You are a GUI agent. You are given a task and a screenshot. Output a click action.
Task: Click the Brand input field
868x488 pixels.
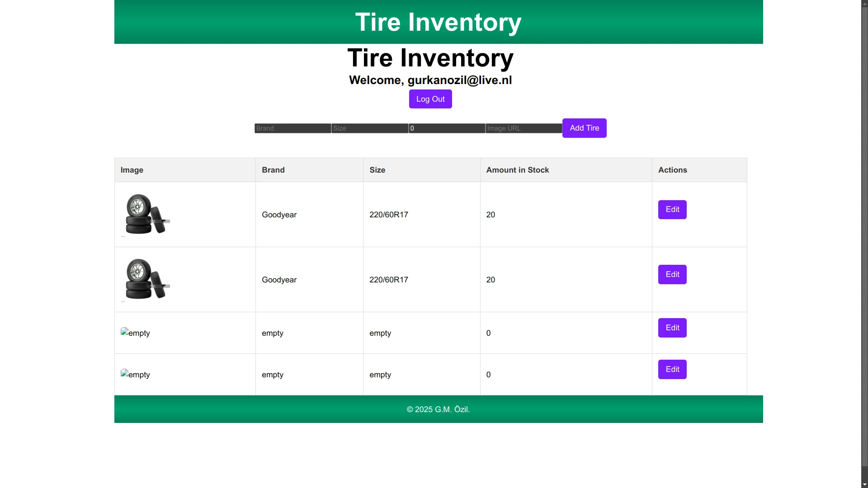point(292,128)
